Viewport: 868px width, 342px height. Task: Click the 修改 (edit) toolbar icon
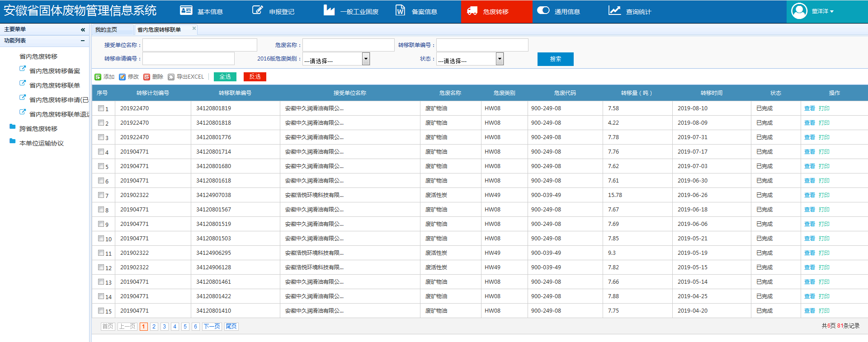pyautogui.click(x=122, y=77)
